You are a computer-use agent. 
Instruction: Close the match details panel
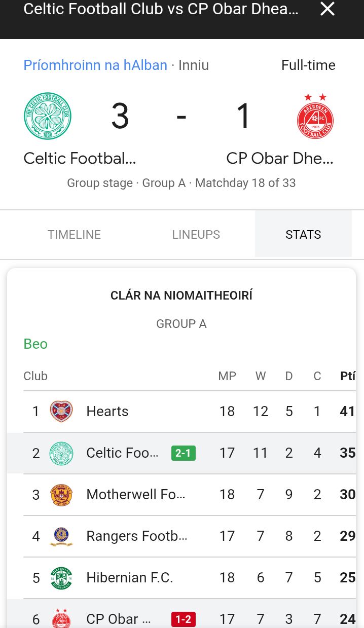point(327,9)
